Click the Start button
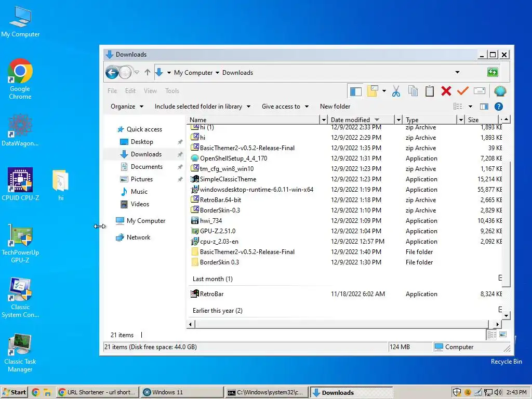This screenshot has height=399, width=532. click(x=15, y=392)
